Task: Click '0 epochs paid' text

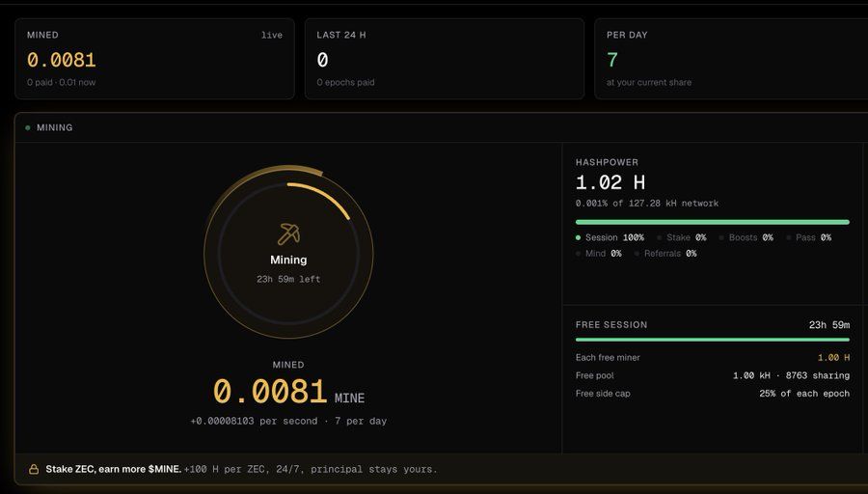Action: 345,82
